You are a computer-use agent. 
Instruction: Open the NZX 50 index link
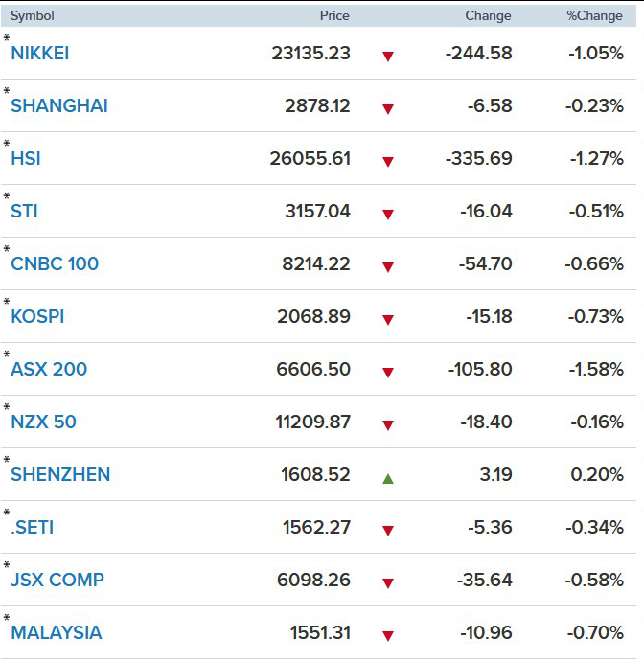(43, 422)
